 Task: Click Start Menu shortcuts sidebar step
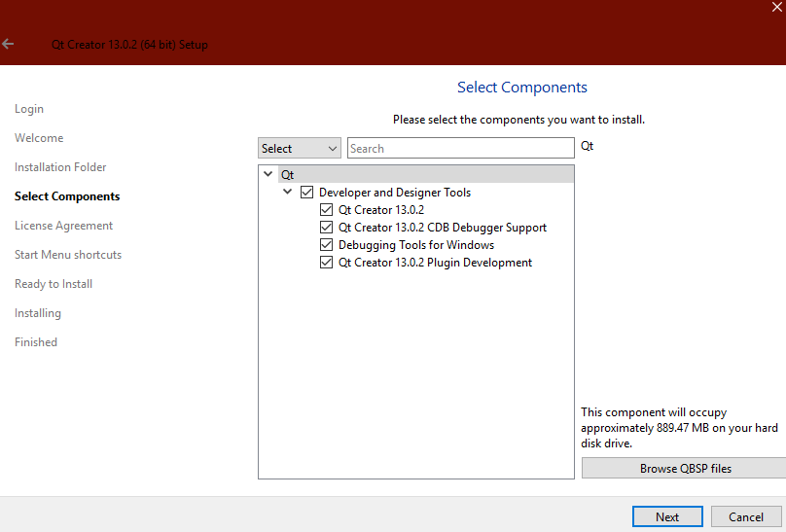point(68,255)
